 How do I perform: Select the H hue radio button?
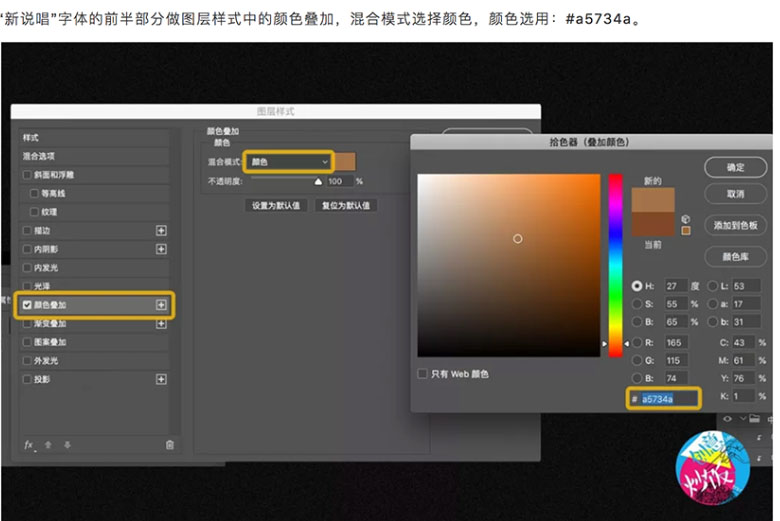[x=637, y=286]
